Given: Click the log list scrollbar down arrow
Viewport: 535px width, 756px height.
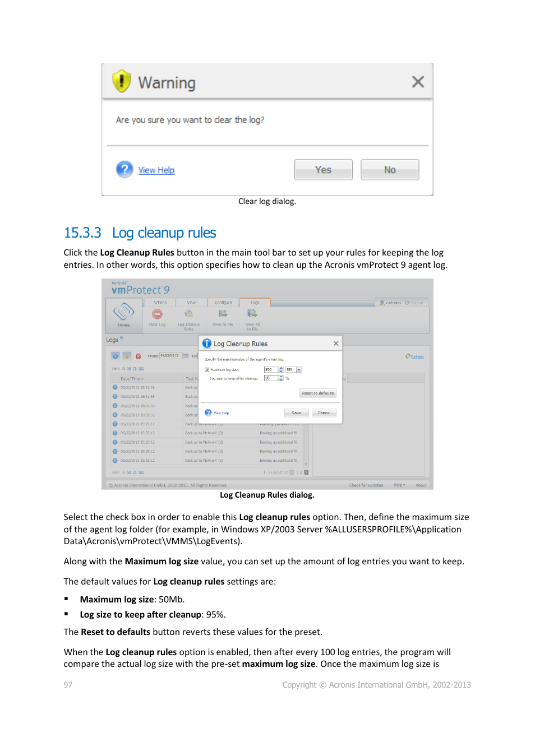Looking at the screenshot, I should click(306, 464).
